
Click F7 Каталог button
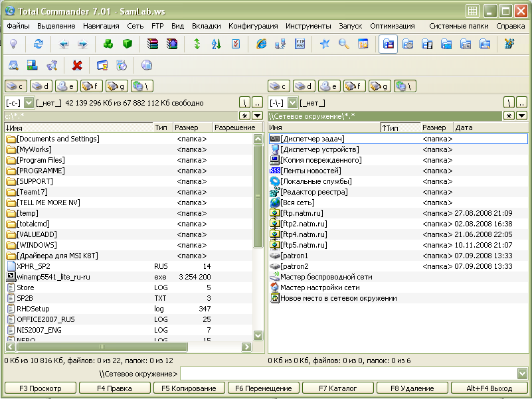tap(338, 388)
